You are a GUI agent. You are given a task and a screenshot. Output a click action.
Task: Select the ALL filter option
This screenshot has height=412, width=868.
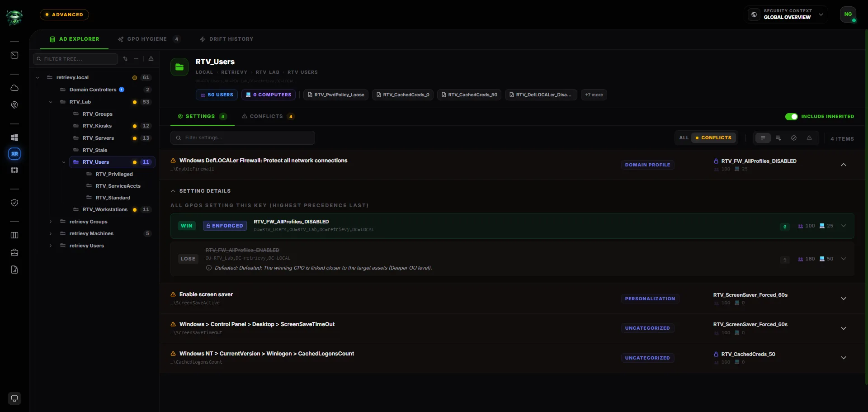coord(684,138)
